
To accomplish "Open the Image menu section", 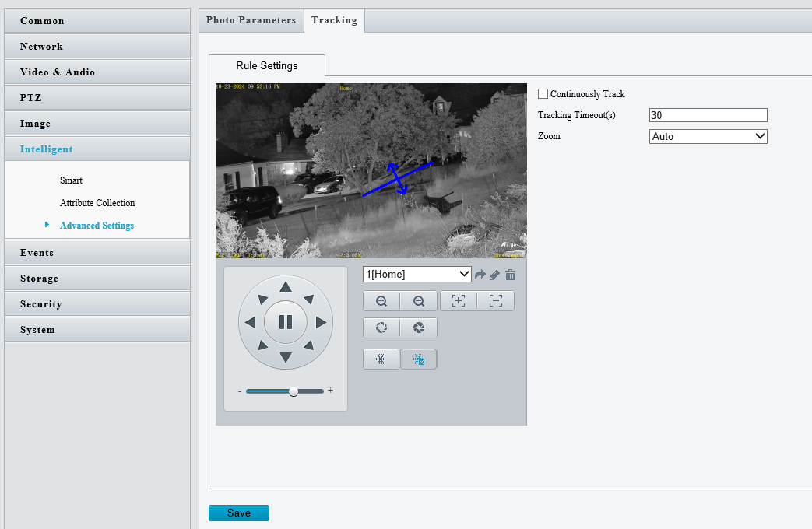I will [97, 124].
